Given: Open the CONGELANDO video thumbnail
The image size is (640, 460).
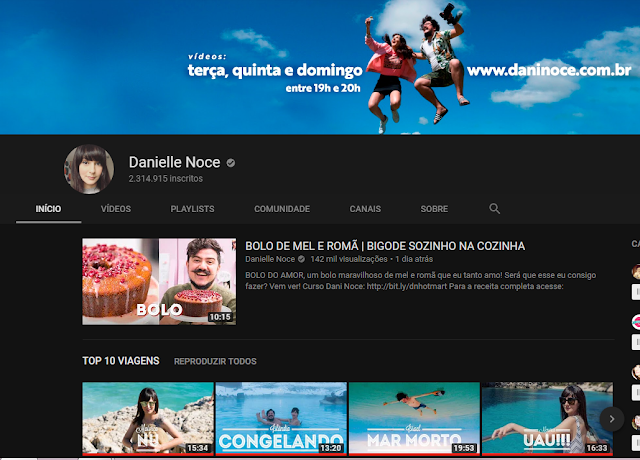Looking at the screenshot, I should 281,418.
